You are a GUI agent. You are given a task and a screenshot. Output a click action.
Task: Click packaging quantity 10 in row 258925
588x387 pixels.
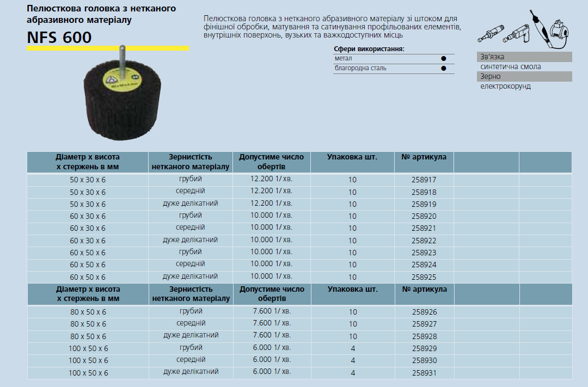pos(352,277)
